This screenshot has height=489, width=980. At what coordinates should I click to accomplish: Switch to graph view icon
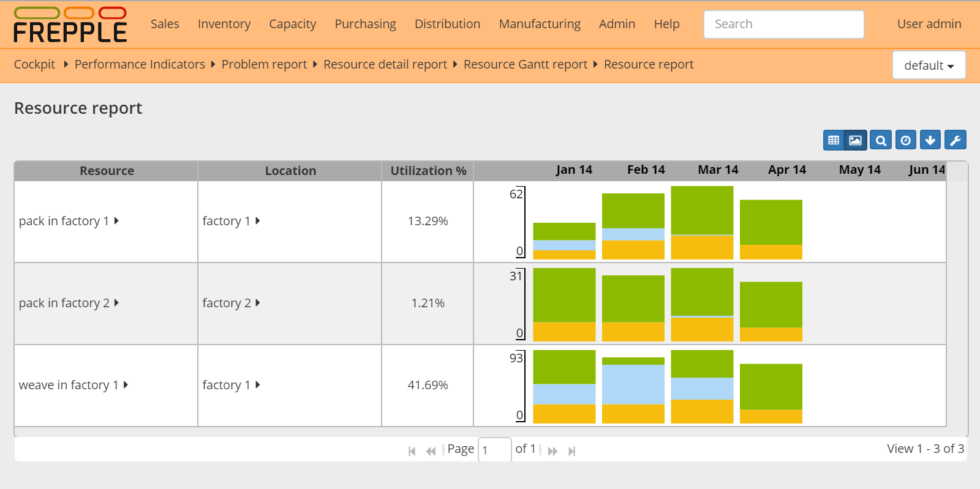click(x=856, y=140)
